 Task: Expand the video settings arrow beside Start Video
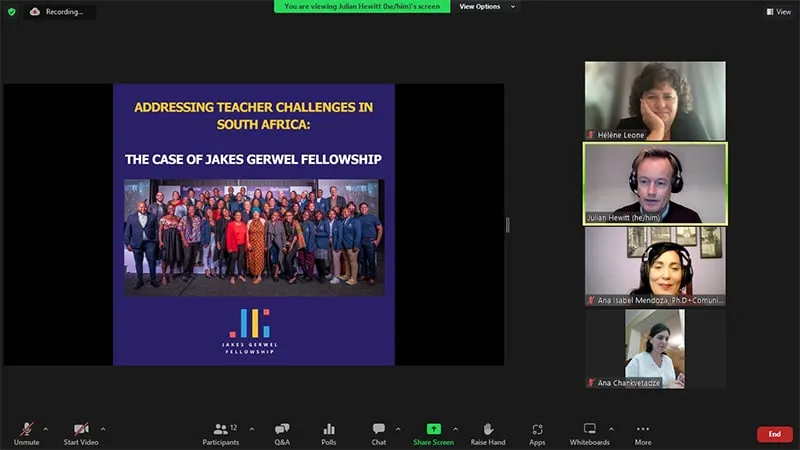103,428
